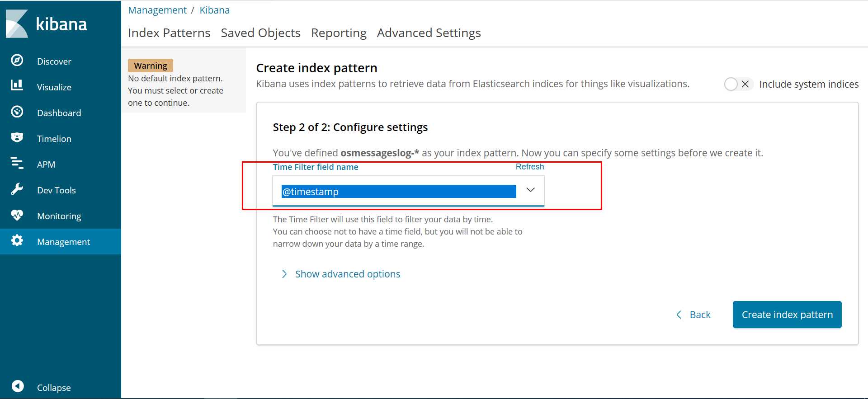Click the Time Filter field name label

pos(316,167)
